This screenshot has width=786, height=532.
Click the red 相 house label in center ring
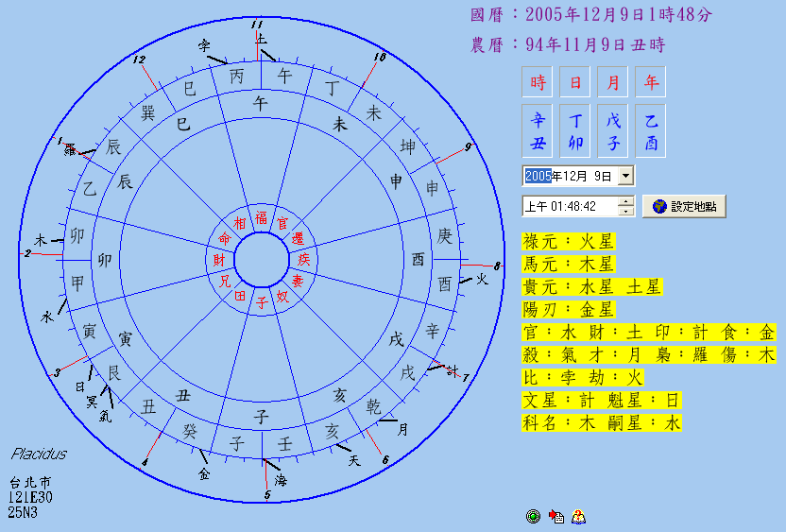240,223
